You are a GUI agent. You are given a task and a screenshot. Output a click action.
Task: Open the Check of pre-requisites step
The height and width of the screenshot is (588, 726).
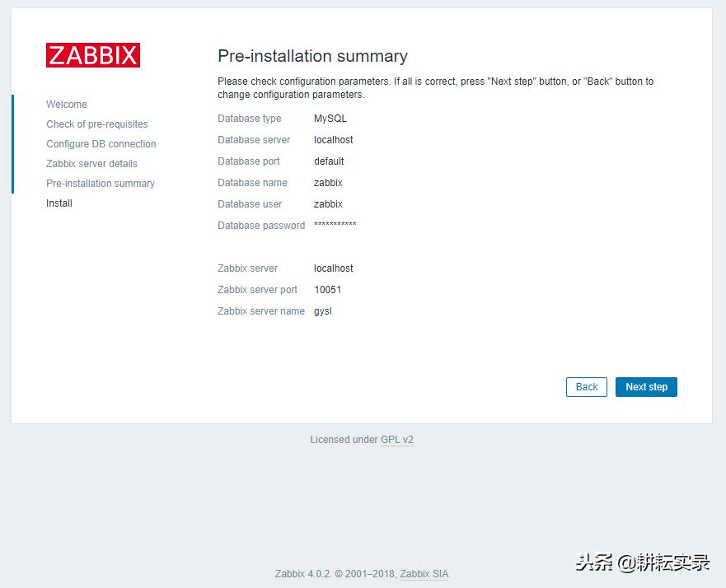pos(97,124)
